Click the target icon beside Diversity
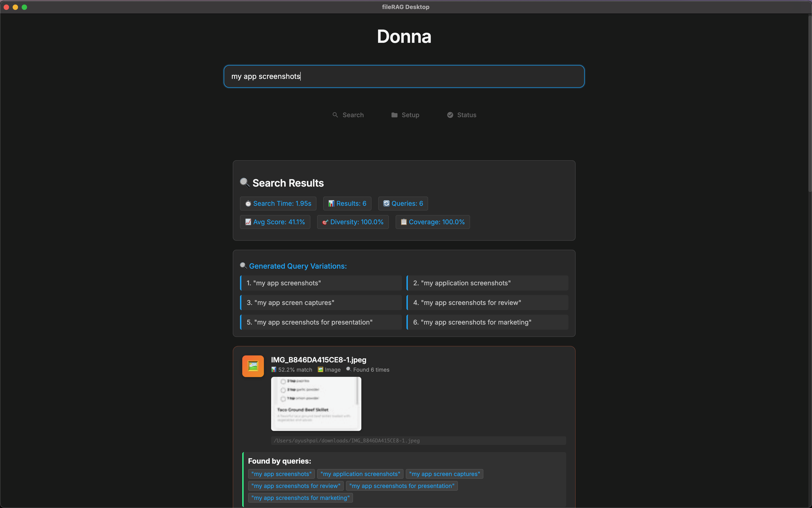The image size is (812, 508). pos(325,222)
